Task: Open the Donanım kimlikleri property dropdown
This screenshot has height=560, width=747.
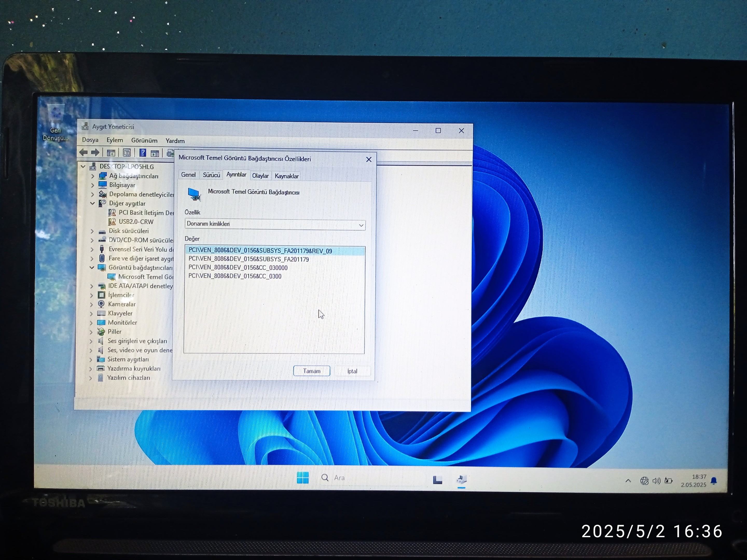Action: [x=275, y=225]
